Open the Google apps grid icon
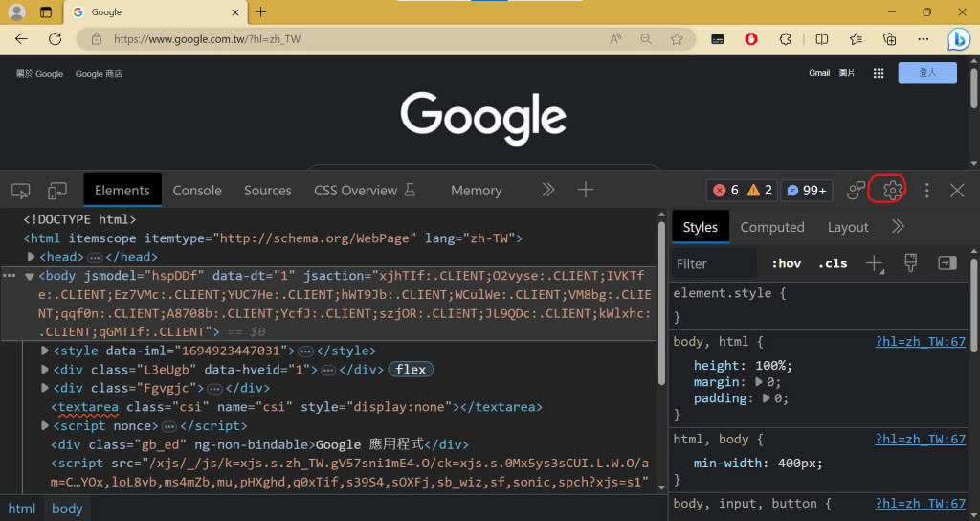 click(x=879, y=73)
